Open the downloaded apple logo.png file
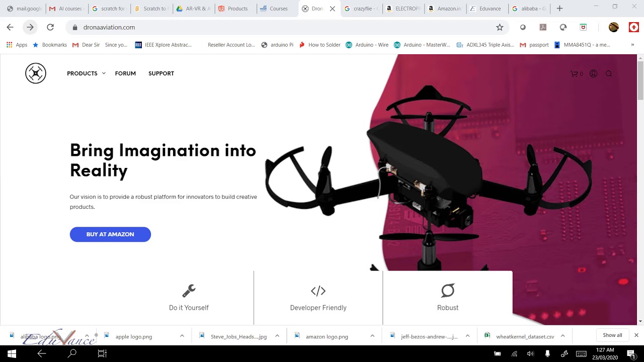The height and width of the screenshot is (362, 644). pyautogui.click(x=134, y=336)
